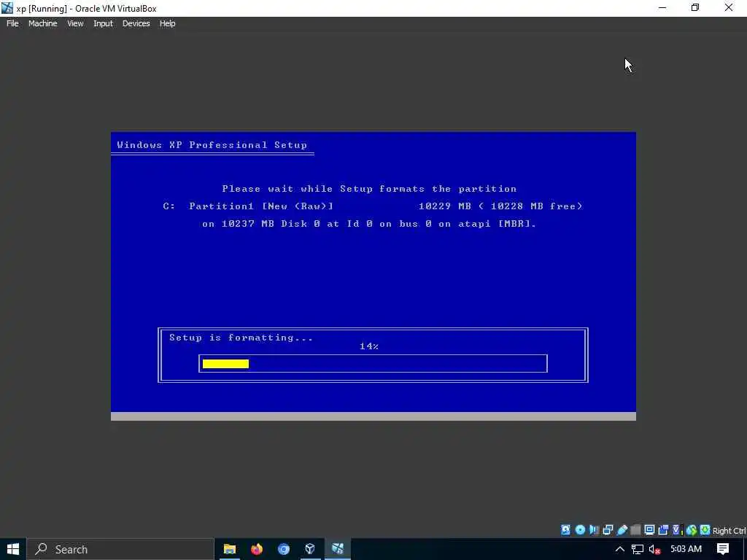Screen dimensions: 747x560
Task: Click the gray shared folders status icon
Action: (x=635, y=530)
